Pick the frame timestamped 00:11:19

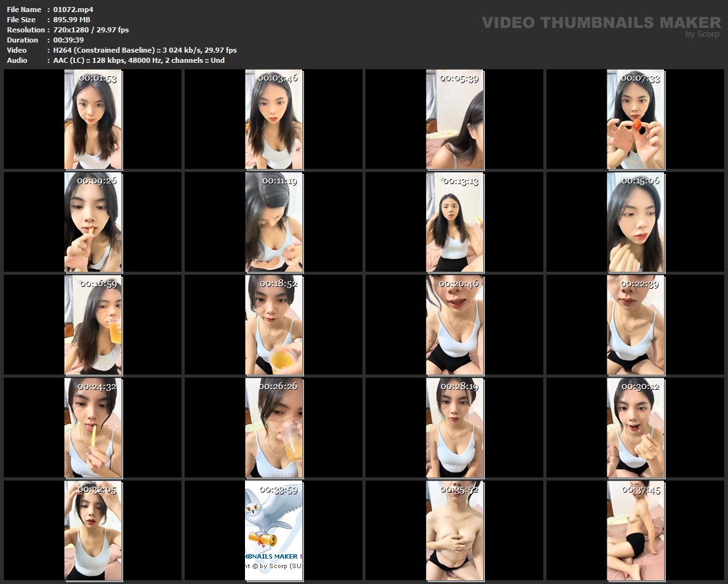pyautogui.click(x=274, y=222)
